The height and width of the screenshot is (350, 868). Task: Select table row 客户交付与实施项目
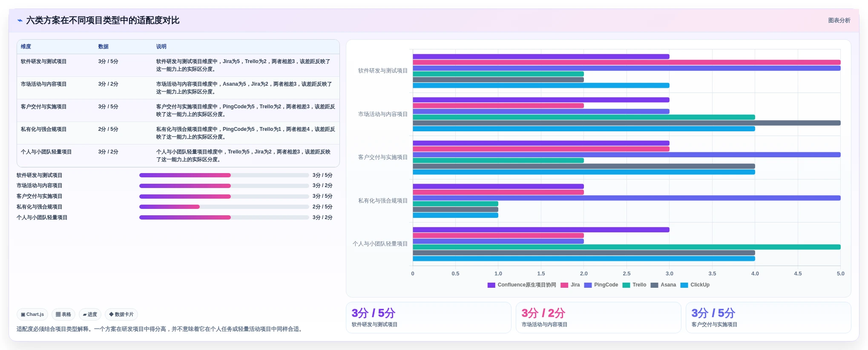178,110
